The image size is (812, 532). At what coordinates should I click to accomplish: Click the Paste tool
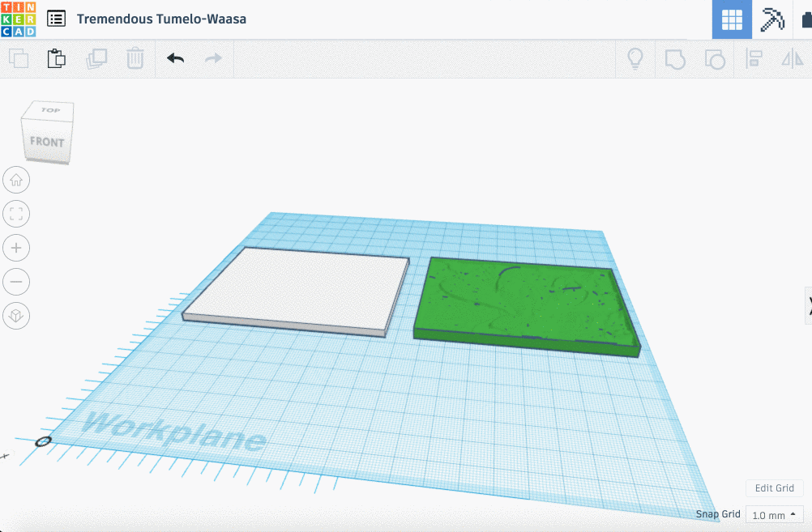tap(57, 58)
